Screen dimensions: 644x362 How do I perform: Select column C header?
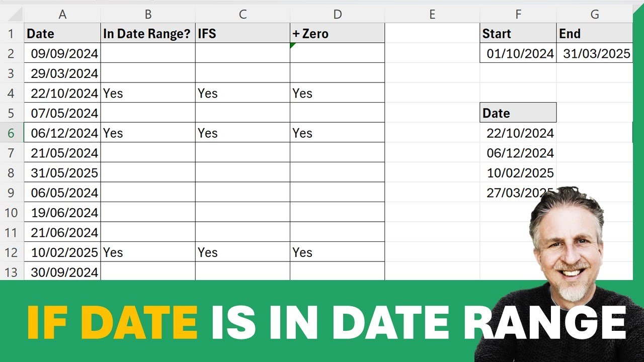243,15
